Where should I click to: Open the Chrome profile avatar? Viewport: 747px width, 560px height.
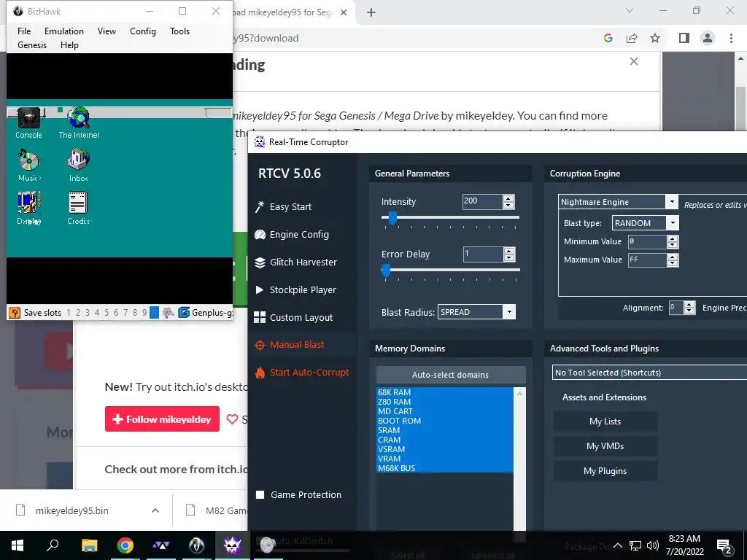[708, 38]
